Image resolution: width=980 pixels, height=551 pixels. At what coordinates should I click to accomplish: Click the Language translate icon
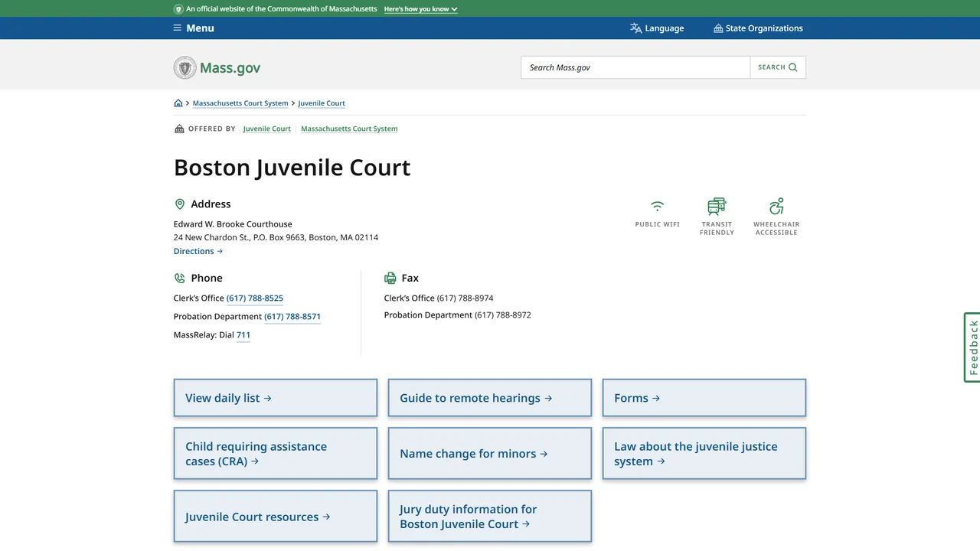coord(635,28)
